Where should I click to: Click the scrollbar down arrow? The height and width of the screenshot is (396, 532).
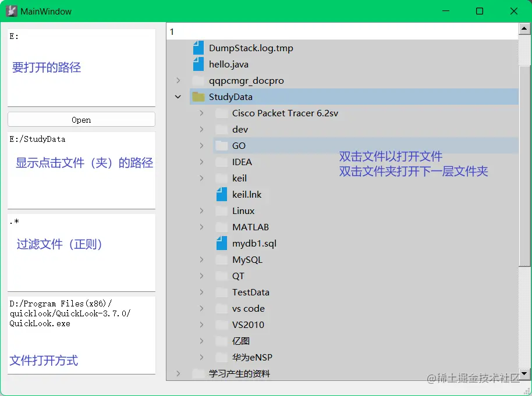click(524, 374)
